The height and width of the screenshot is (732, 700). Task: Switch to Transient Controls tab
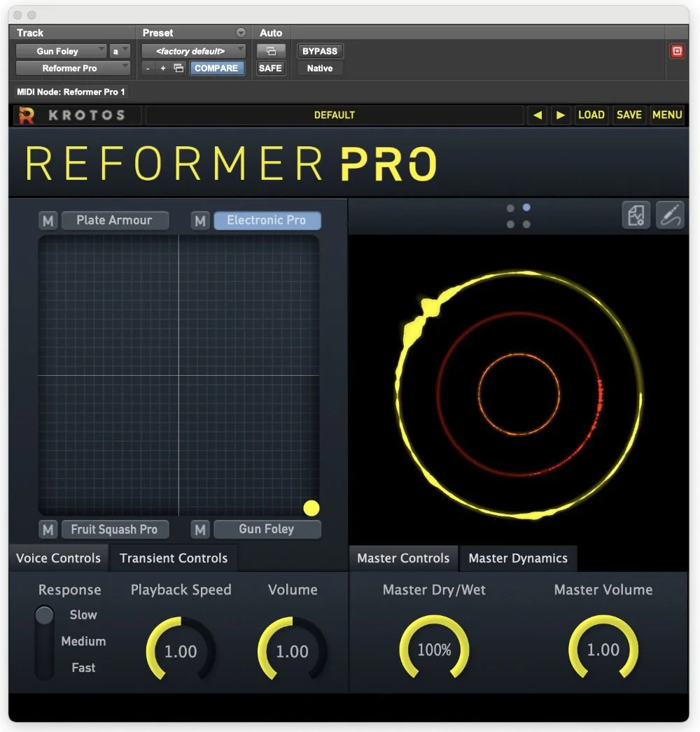pyautogui.click(x=174, y=558)
